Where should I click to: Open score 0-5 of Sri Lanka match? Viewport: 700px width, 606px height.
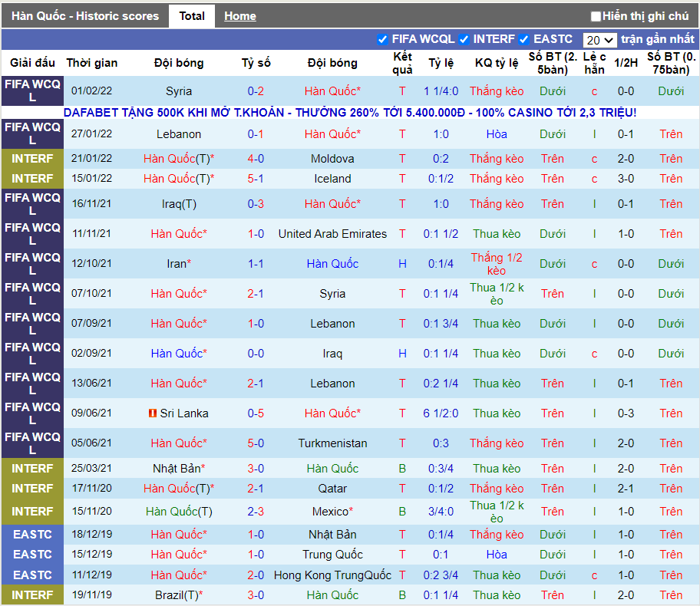(x=256, y=413)
